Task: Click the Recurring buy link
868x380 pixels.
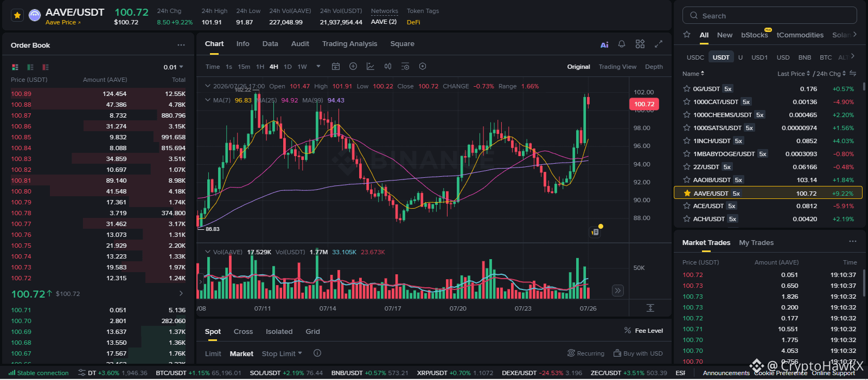Action: [x=586, y=353]
